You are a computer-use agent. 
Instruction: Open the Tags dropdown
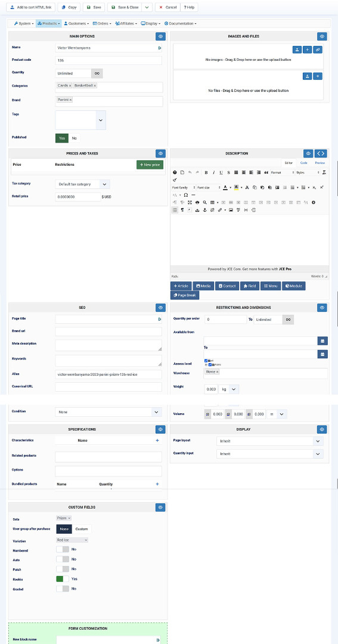(101, 120)
